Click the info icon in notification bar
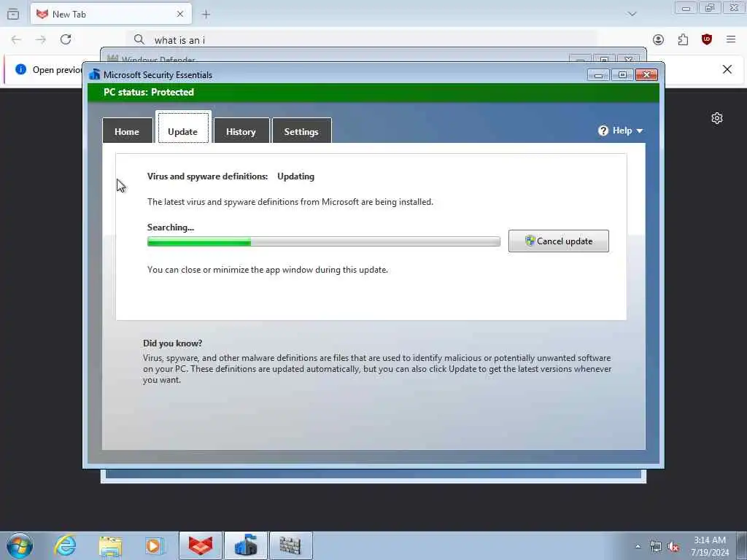This screenshot has width=747, height=560. 20,69
